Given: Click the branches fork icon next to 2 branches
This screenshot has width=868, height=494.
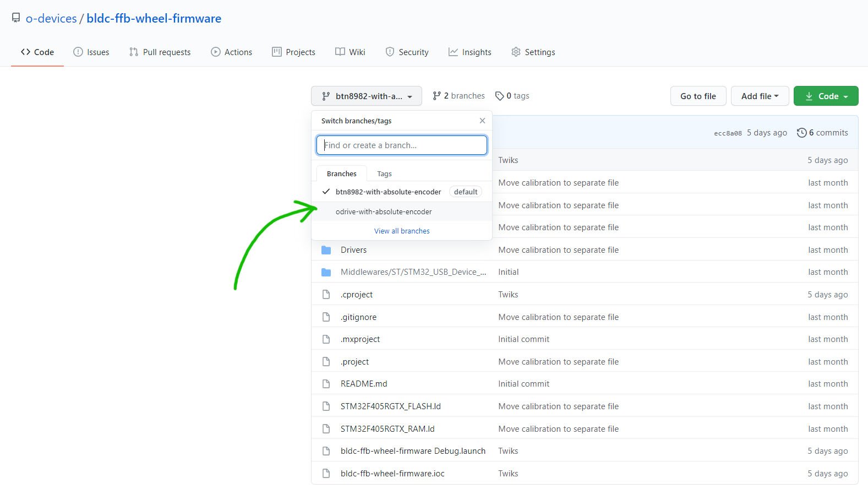Looking at the screenshot, I should pos(436,96).
